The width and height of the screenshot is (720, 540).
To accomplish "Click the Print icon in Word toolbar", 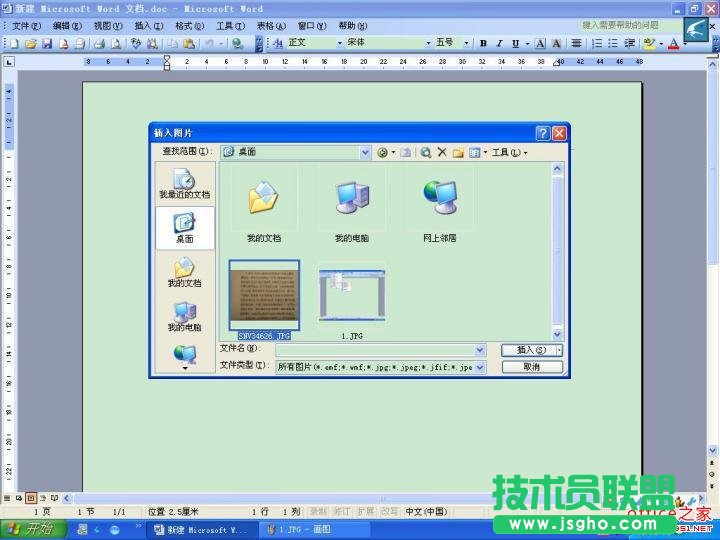I will 99,44.
